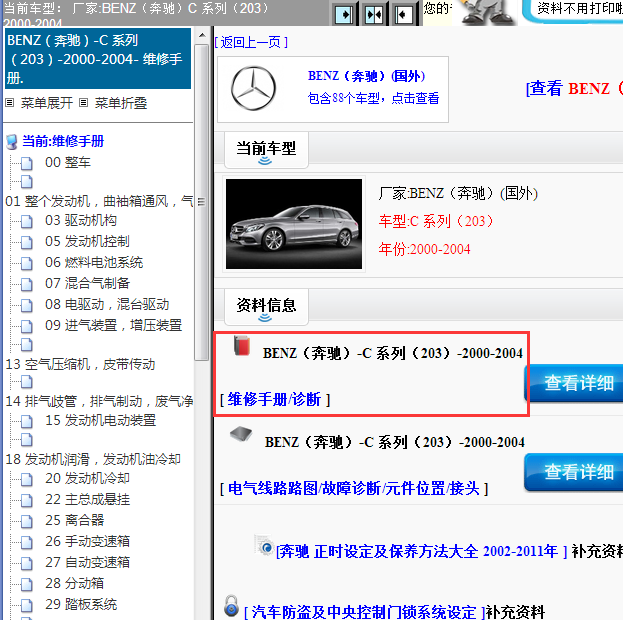The width and height of the screenshot is (623, 620).
Task: Open tree item 13 空气压缩机, 皮带传动
Action: pos(80,364)
